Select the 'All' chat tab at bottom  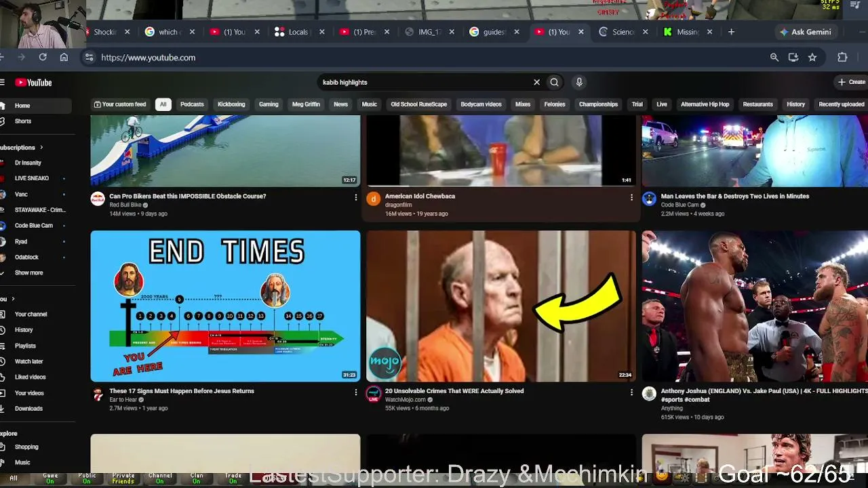(x=14, y=479)
